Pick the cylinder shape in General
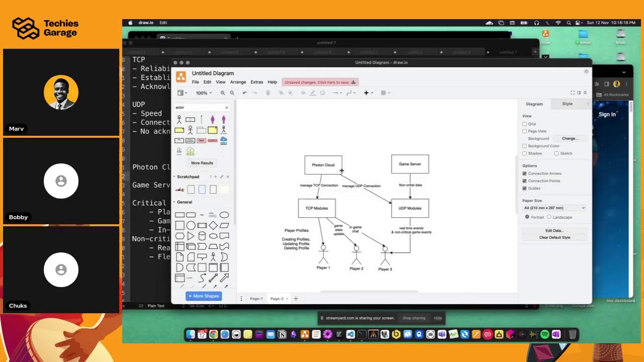 tap(202, 236)
